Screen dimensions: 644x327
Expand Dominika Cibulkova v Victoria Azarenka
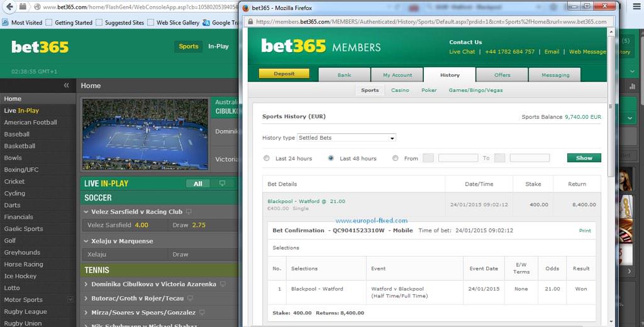point(86,284)
